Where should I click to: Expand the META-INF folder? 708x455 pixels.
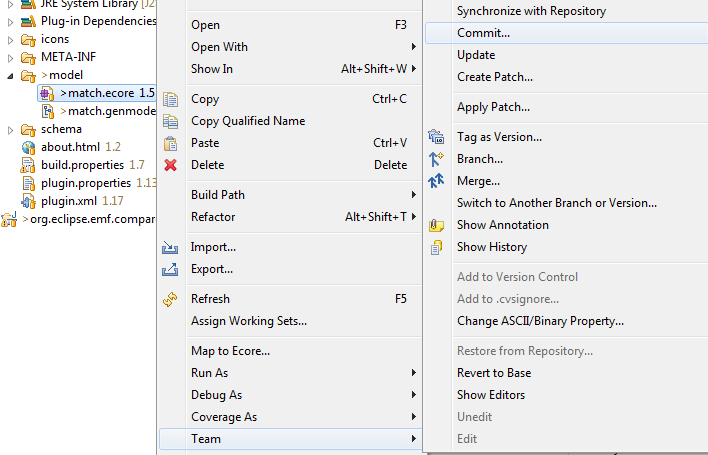pyautogui.click(x=10, y=58)
